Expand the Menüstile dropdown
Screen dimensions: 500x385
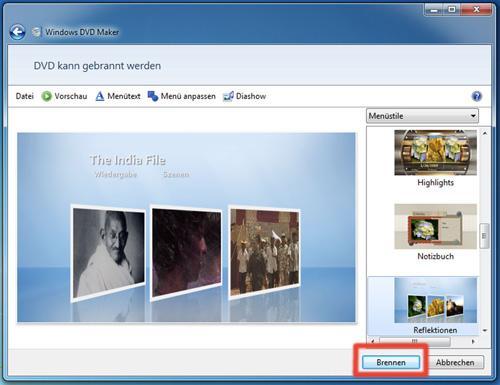pos(422,116)
